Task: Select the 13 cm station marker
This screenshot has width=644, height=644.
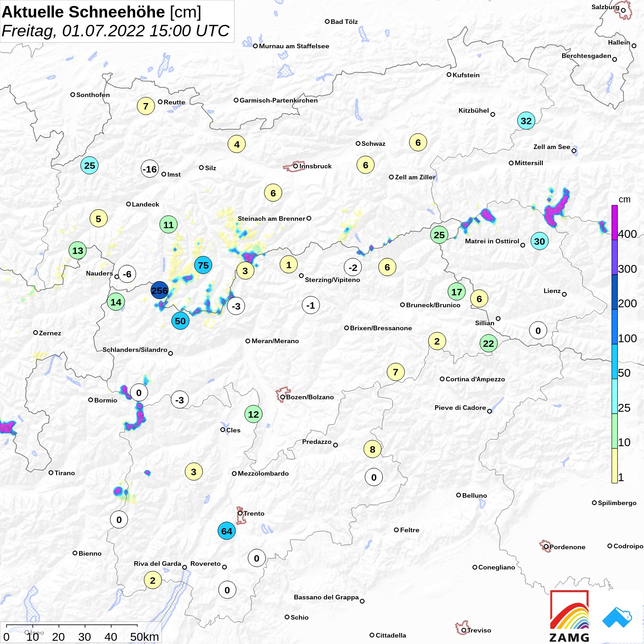Action: point(78,251)
